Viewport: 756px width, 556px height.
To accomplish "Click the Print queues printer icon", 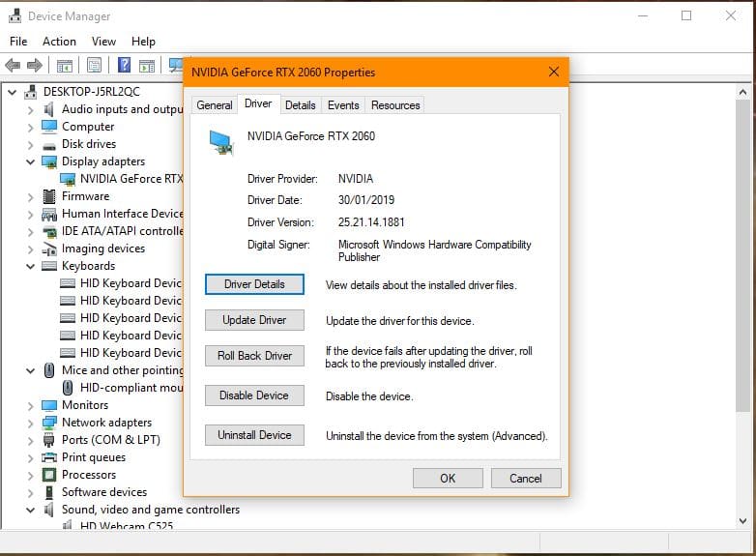I will point(49,457).
